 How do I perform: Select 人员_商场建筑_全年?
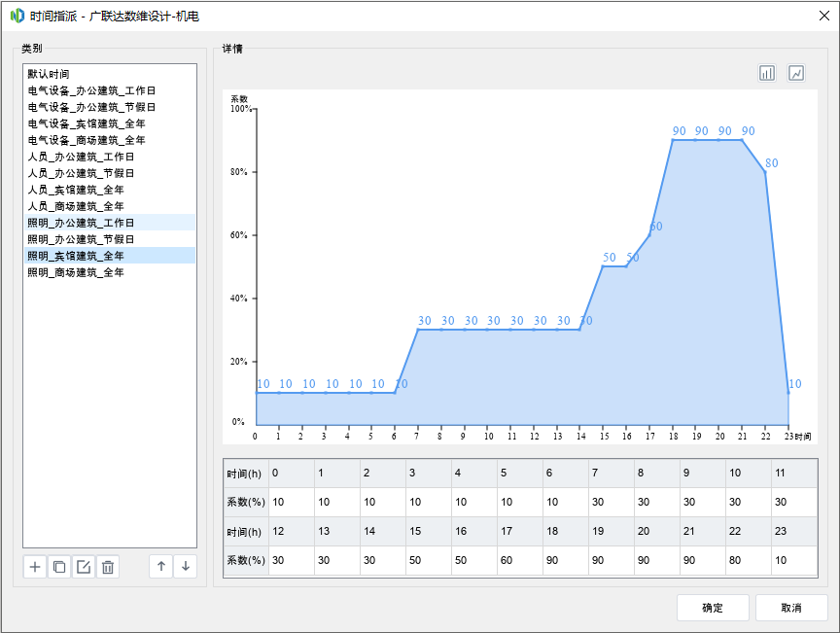109,206
